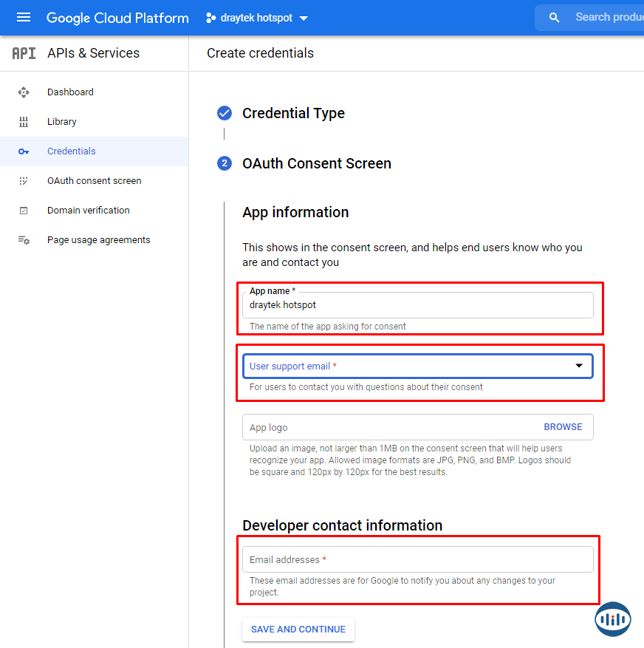Click the API logo in sidebar header
The image size is (644, 648).
pos(24,53)
